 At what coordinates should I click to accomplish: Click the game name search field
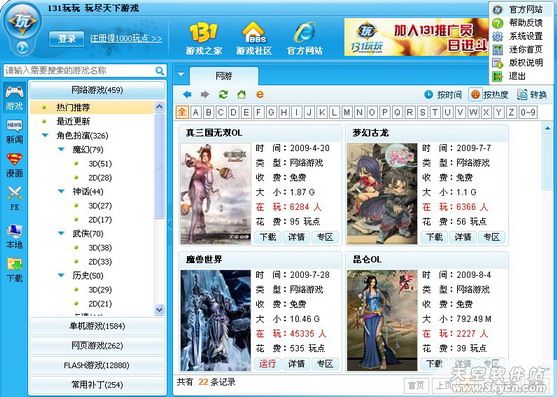(80, 71)
